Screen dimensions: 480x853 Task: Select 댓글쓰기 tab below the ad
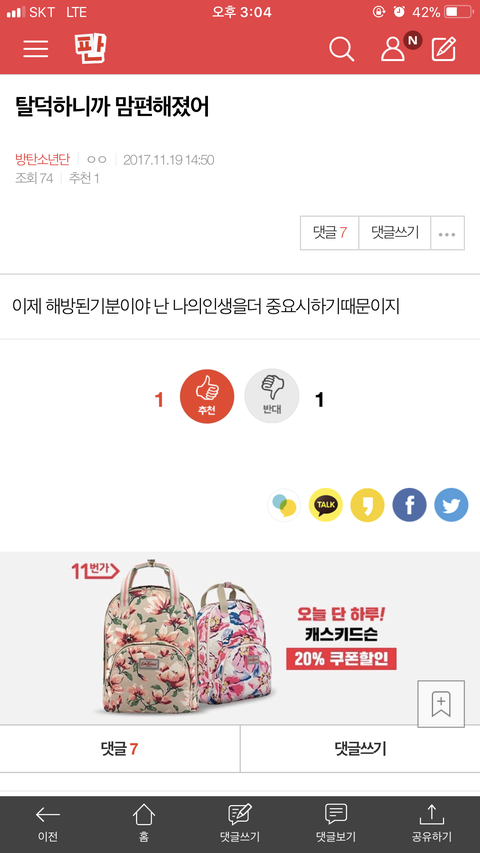coord(360,749)
